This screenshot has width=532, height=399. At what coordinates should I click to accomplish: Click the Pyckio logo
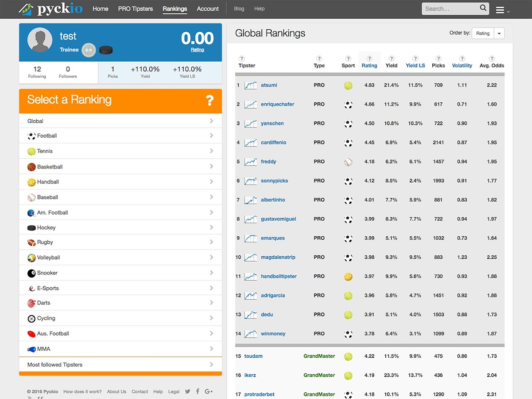click(51, 9)
